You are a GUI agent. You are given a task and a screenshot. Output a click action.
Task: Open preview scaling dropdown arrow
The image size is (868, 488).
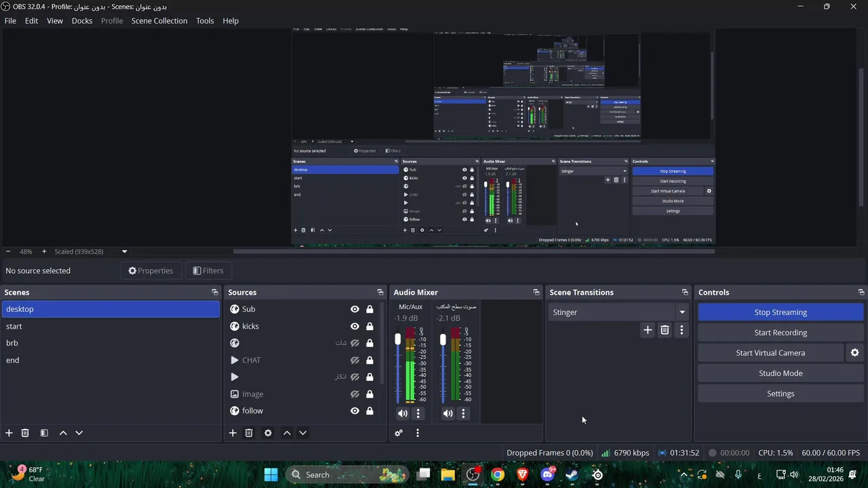pyautogui.click(x=124, y=251)
